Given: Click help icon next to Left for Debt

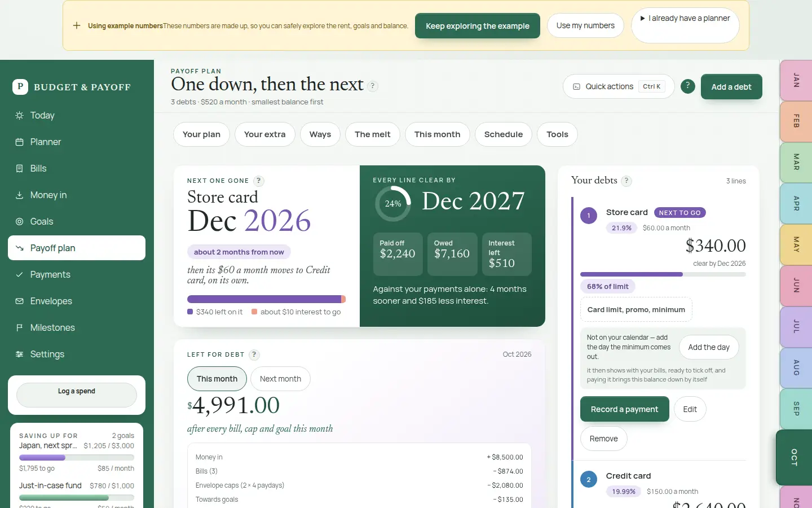Looking at the screenshot, I should [x=254, y=354].
